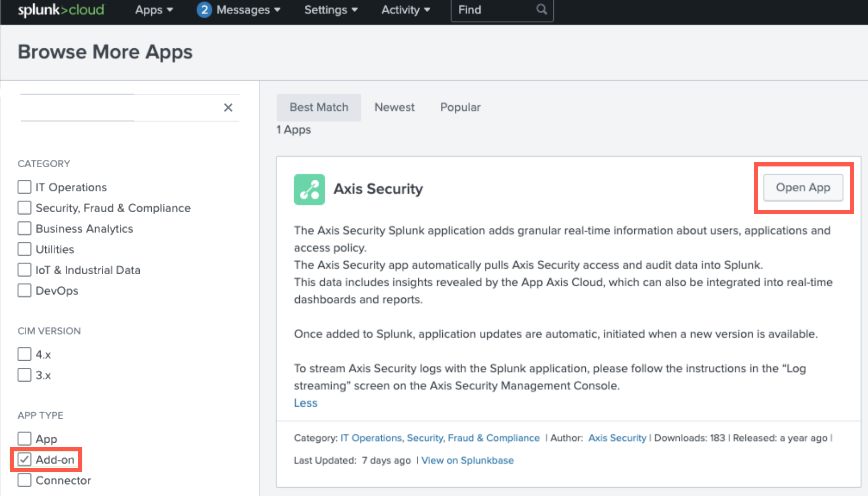The height and width of the screenshot is (496, 868).
Task: Check the Utilities category
Action: pos(25,249)
